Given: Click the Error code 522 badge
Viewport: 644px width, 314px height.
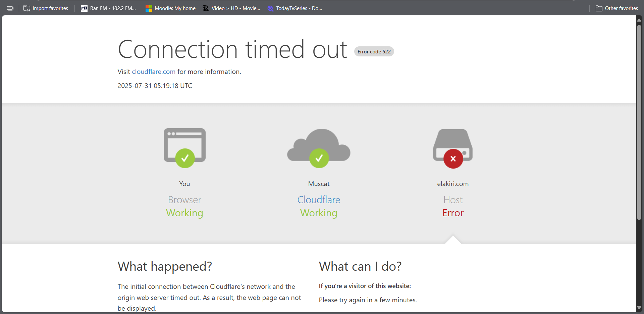Looking at the screenshot, I should click(374, 51).
